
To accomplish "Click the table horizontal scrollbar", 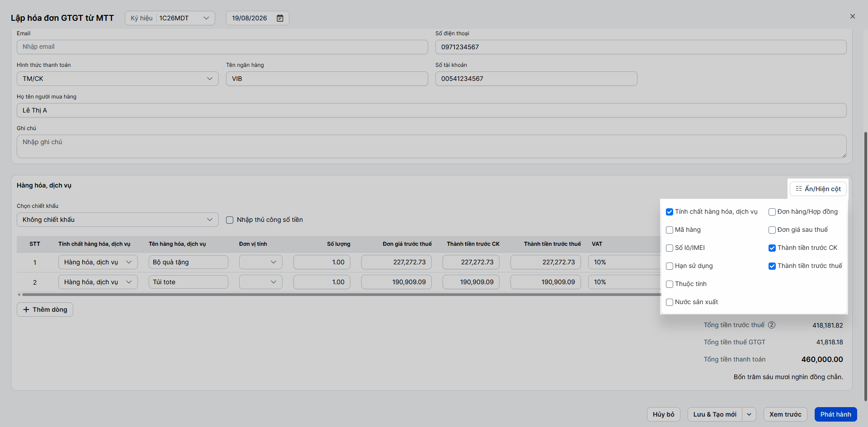I will pyautogui.click(x=341, y=295).
